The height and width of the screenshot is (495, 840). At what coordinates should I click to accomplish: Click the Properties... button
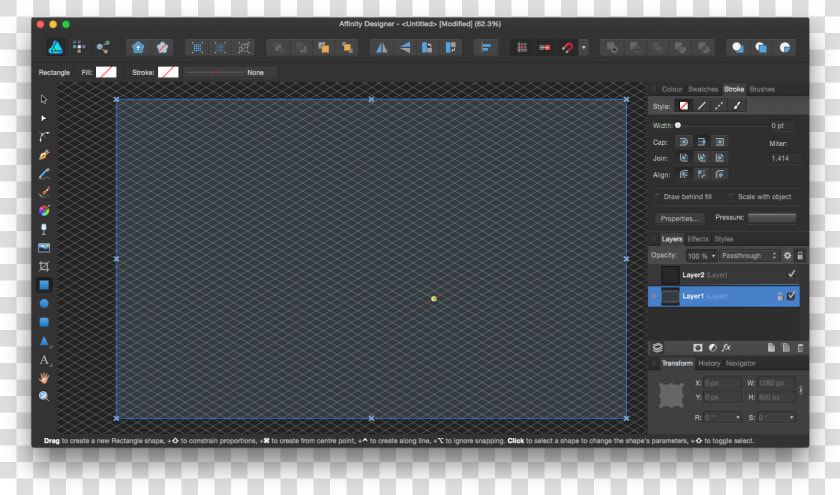[679, 219]
